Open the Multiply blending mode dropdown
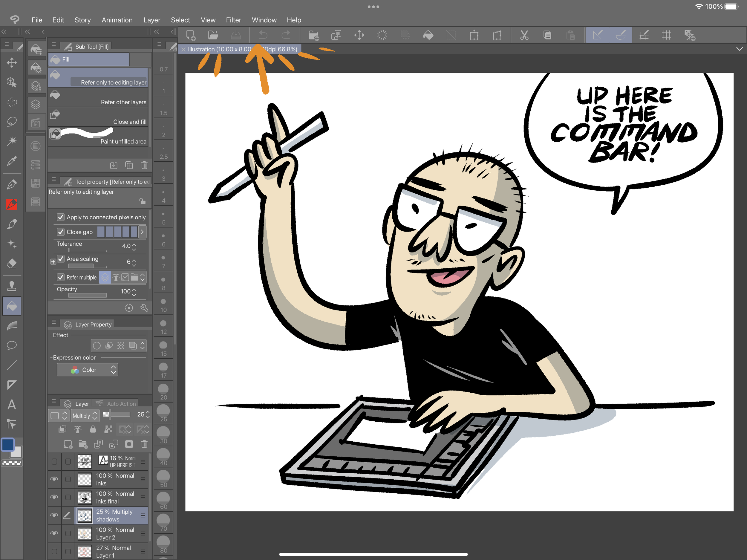 (x=85, y=415)
